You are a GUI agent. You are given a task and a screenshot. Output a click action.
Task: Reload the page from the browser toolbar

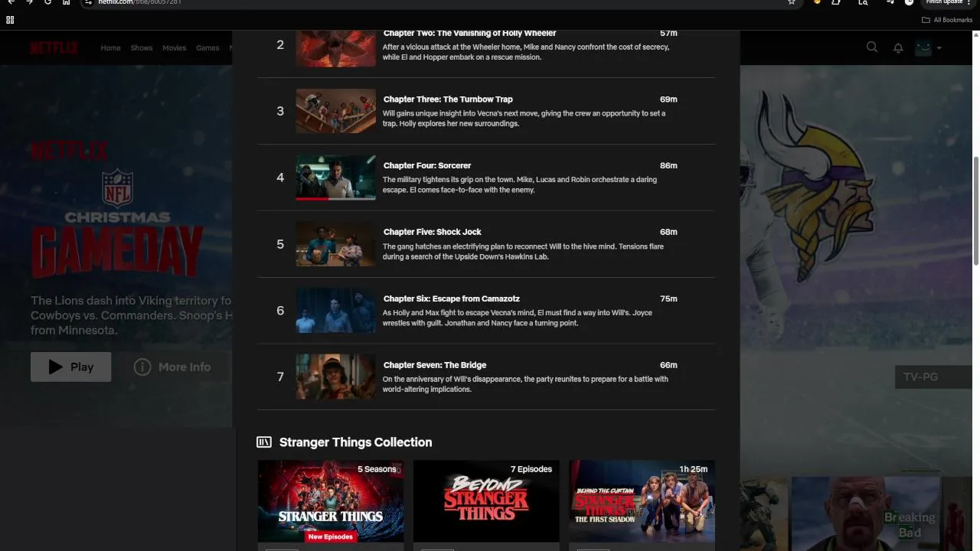pos(47,2)
